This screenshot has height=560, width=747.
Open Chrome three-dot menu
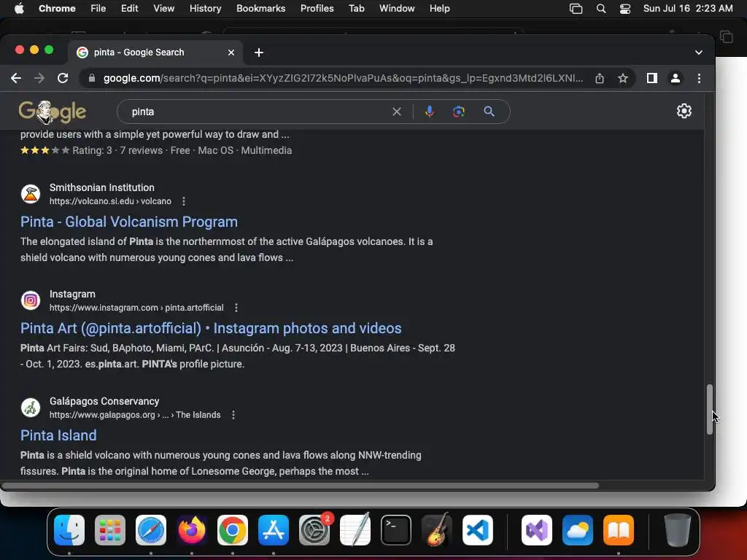click(x=699, y=78)
